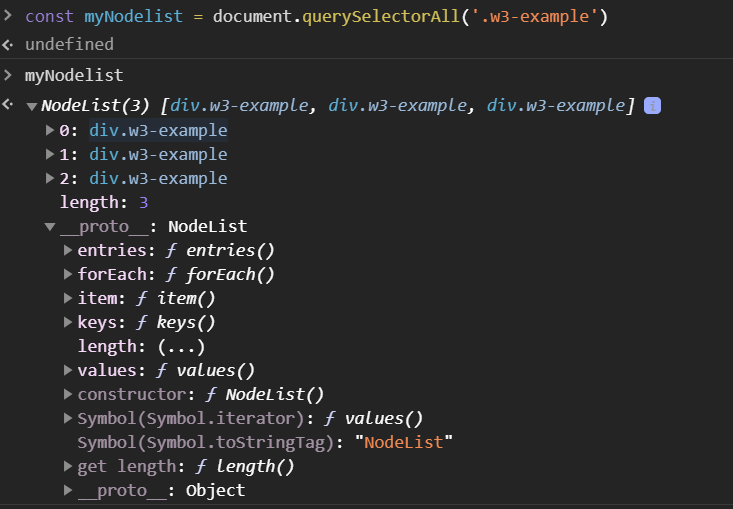Collapse the __proto__: NodeList section

[x=50, y=227]
